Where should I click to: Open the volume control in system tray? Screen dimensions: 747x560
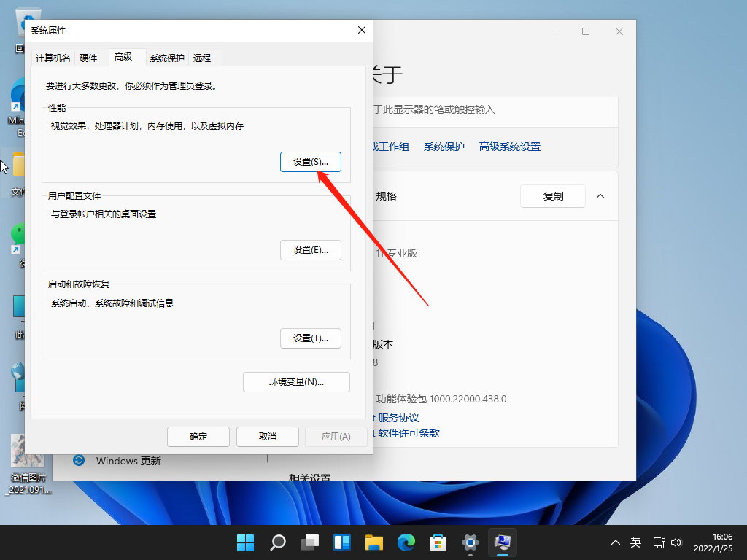[676, 542]
